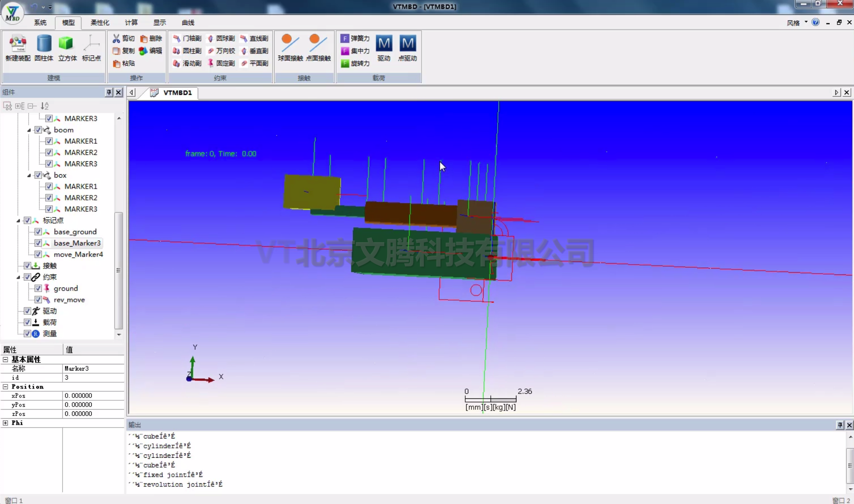
Task: Uncheck the base_ground marker checkbox
Action: click(38, 232)
